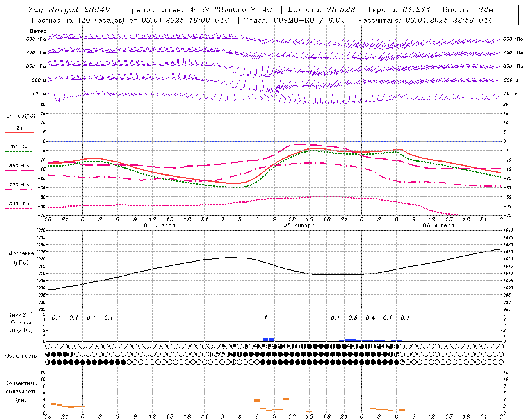525x420 pixels.
Task: Click the left 850 гПа wind level label
Action: 36,66
